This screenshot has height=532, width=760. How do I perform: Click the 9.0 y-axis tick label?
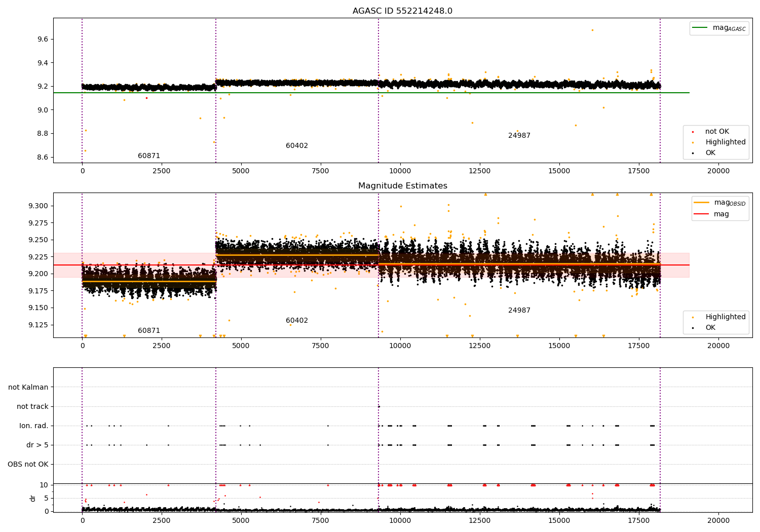[43, 110]
